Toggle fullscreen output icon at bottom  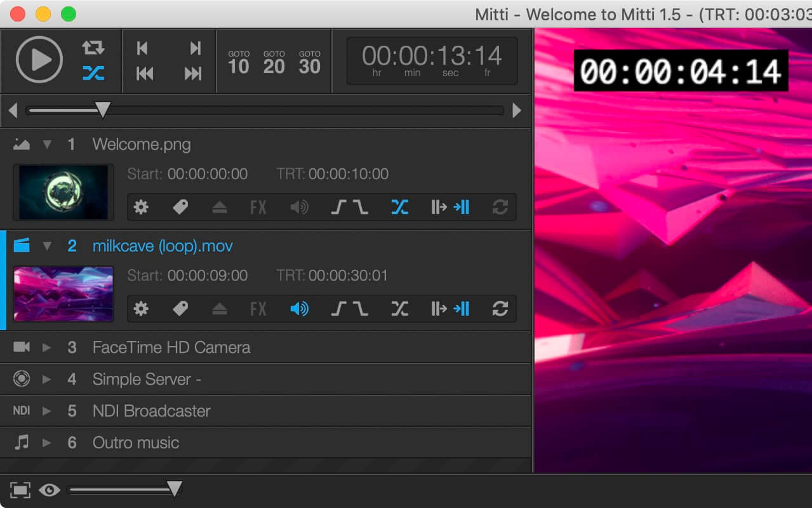tap(20, 490)
